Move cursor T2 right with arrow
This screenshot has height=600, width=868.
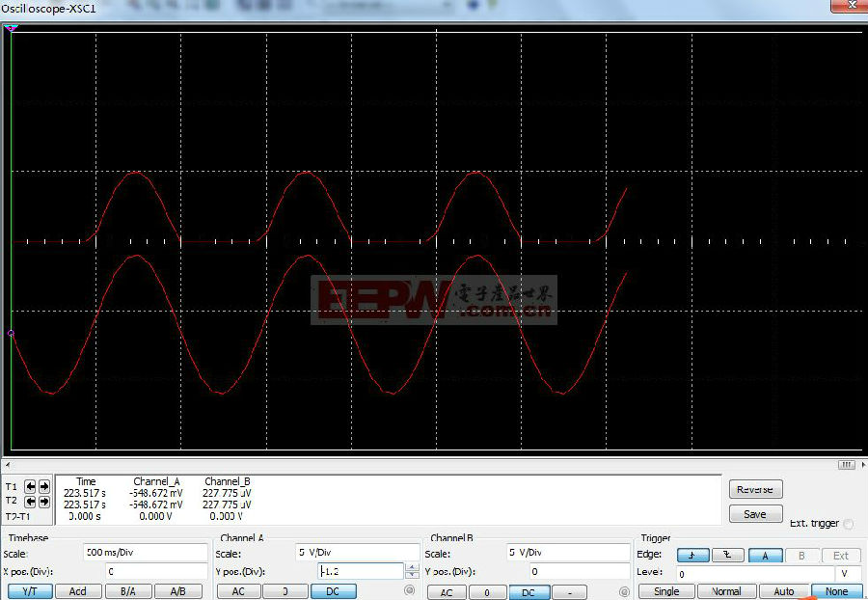[43, 502]
